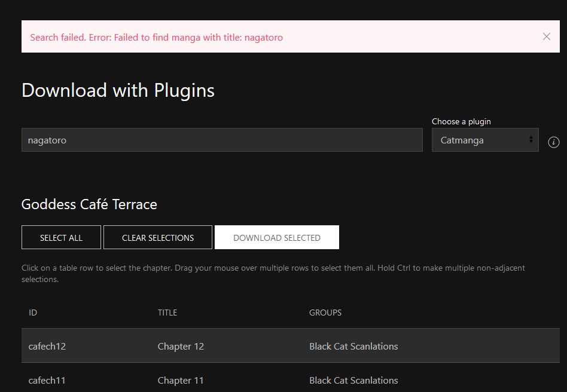Click the ID column header
The width and height of the screenshot is (567, 392).
pos(33,313)
